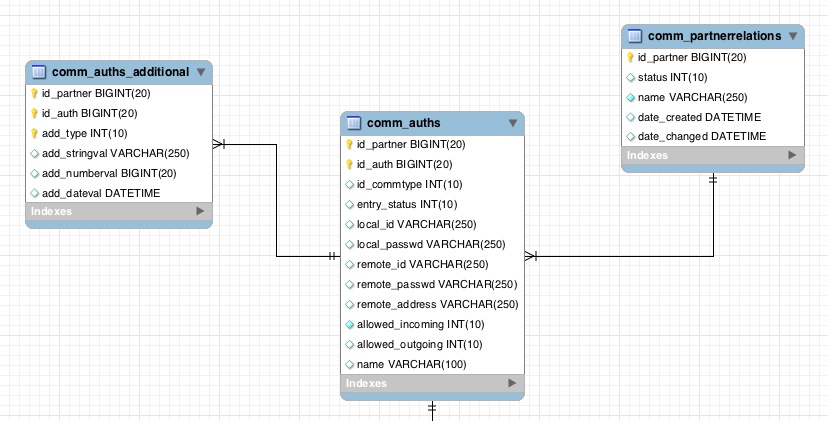
Task: Click key icon of id_partner in comm_auths_additional
Action: pyautogui.click(x=34, y=93)
